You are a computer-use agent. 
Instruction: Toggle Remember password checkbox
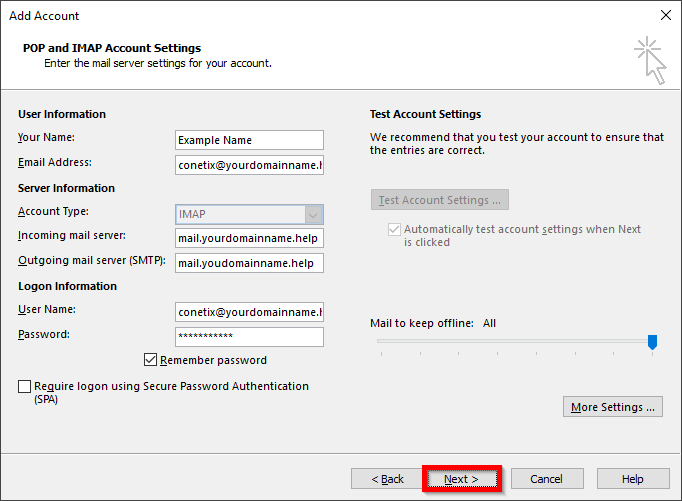pyautogui.click(x=150, y=360)
